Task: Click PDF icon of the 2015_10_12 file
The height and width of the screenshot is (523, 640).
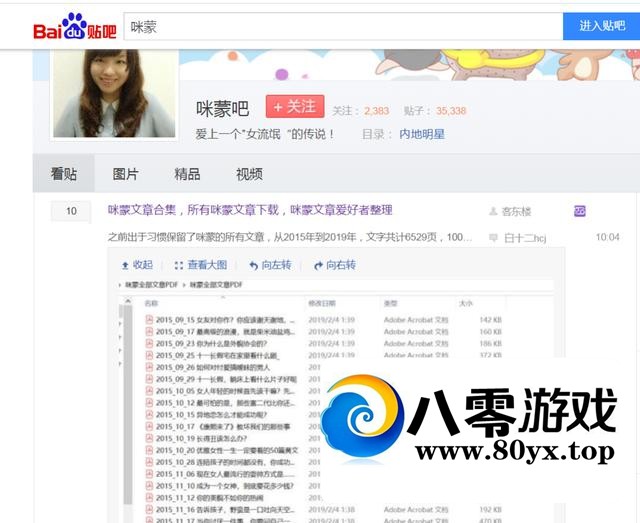Action: (x=149, y=403)
